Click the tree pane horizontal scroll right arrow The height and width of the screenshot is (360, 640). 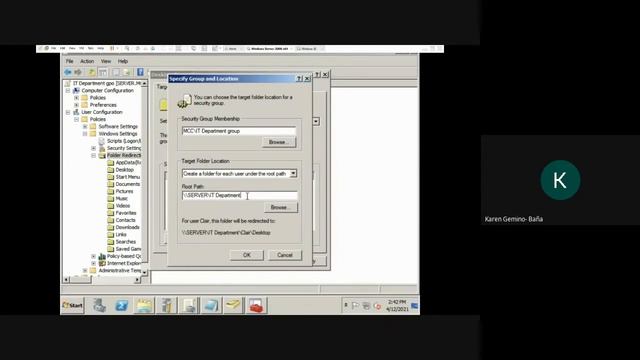tap(138, 280)
